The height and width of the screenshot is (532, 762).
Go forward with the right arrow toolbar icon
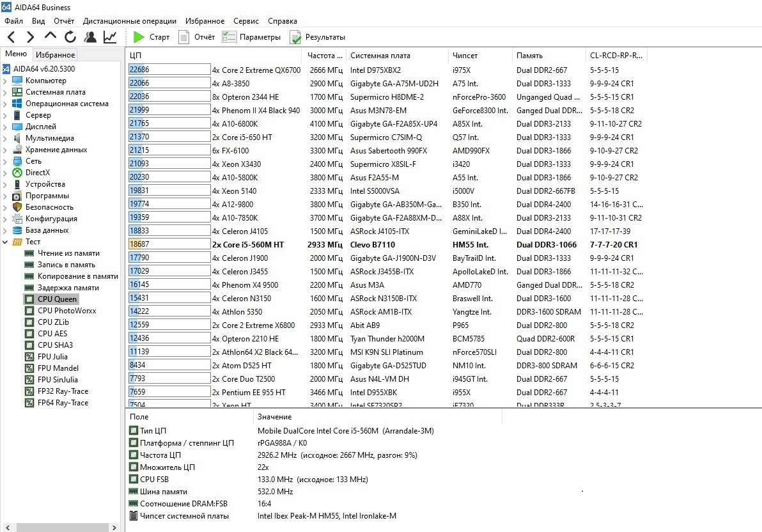pos(31,37)
